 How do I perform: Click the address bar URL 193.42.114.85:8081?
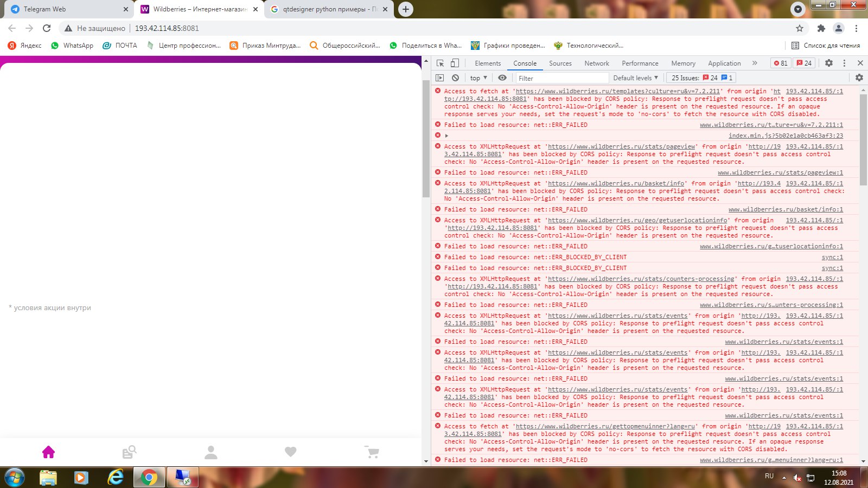tap(167, 28)
